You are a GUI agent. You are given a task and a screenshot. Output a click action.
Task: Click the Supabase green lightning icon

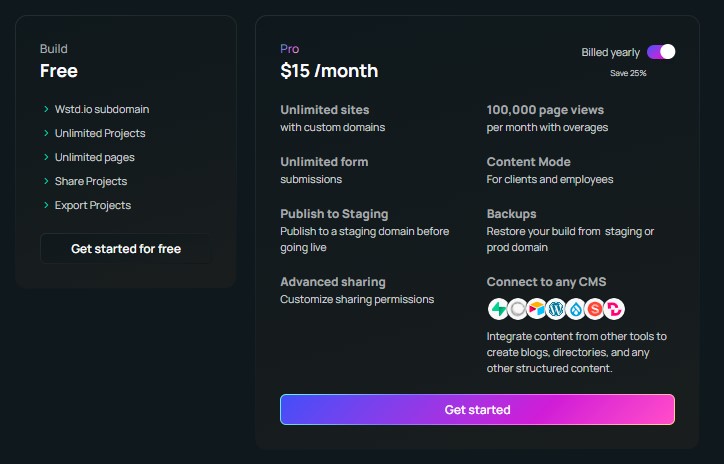(498, 309)
